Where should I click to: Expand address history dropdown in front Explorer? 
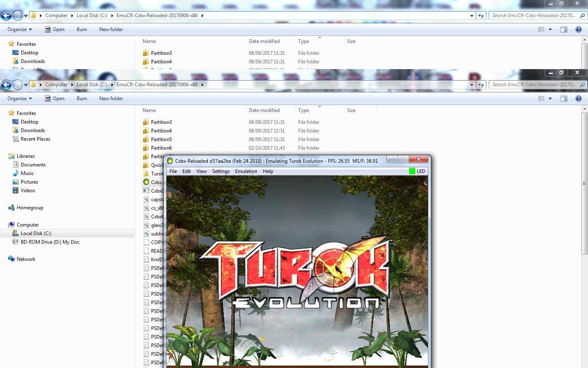pos(472,85)
